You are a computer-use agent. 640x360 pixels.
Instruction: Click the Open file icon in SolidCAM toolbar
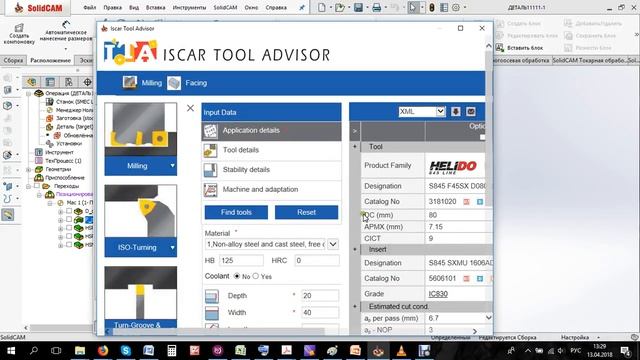pos(340,7)
